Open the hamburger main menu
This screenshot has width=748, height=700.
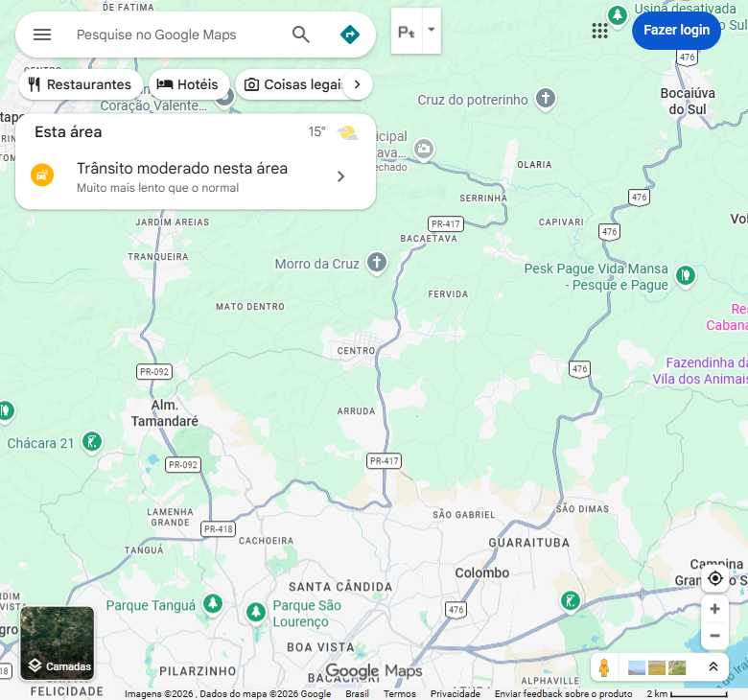click(x=42, y=35)
